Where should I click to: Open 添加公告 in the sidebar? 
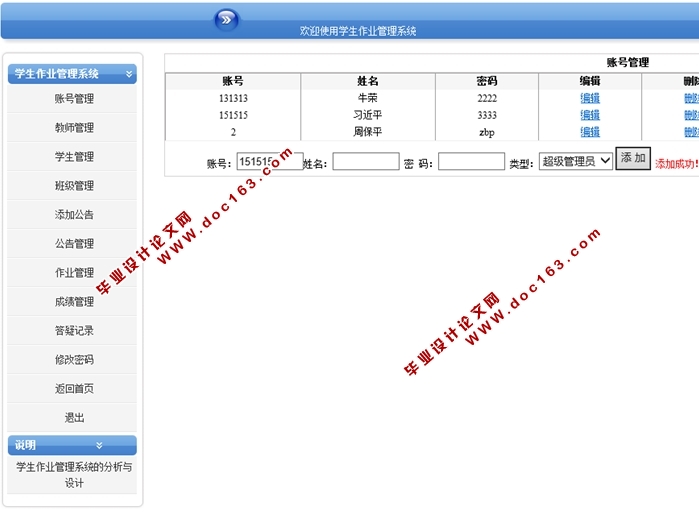(x=74, y=214)
